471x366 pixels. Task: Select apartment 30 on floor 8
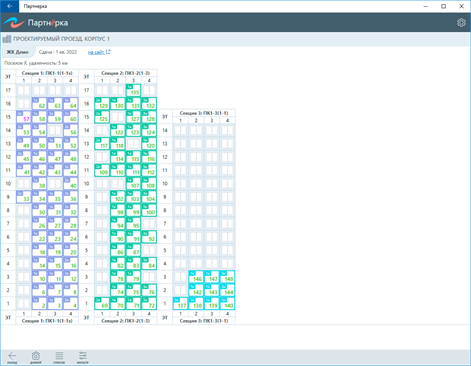(x=39, y=210)
